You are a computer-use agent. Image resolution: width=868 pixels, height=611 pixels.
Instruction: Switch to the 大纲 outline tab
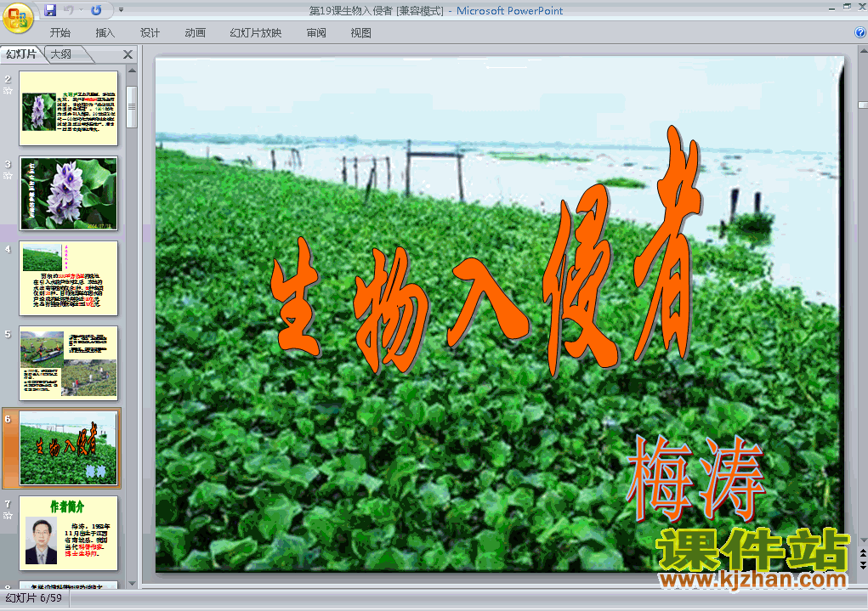click(61, 54)
